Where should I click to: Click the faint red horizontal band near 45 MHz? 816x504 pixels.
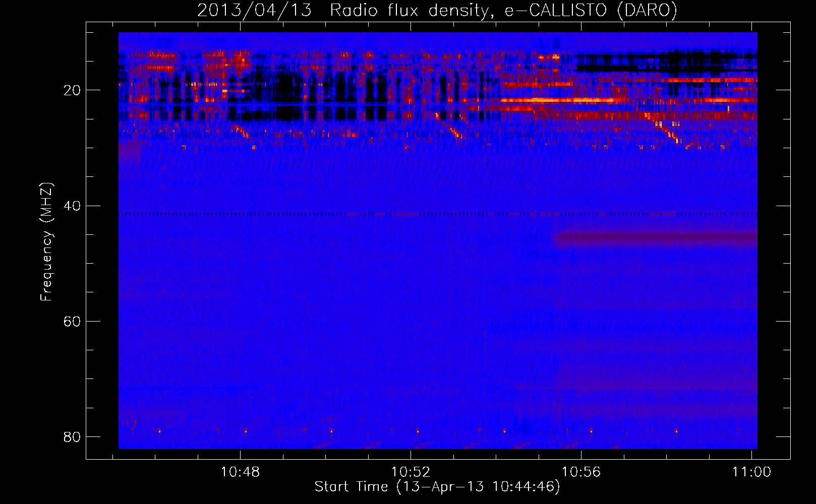[655, 239]
